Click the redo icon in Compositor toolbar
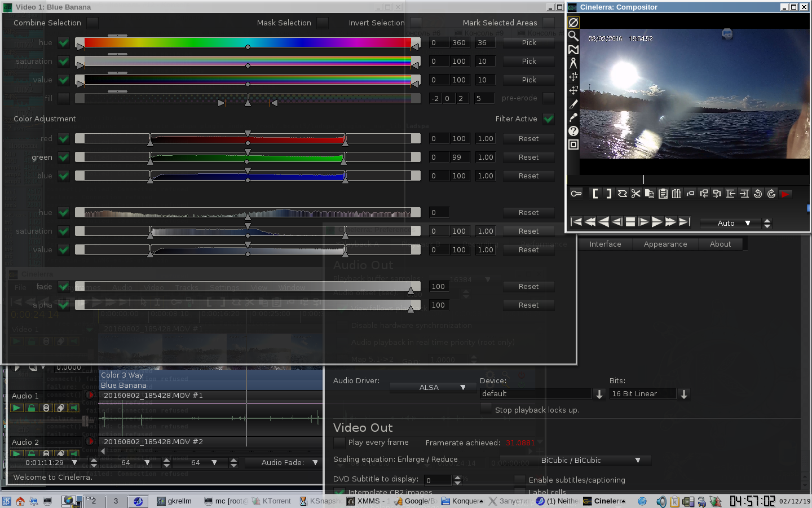The image size is (812, 508). pos(771,194)
